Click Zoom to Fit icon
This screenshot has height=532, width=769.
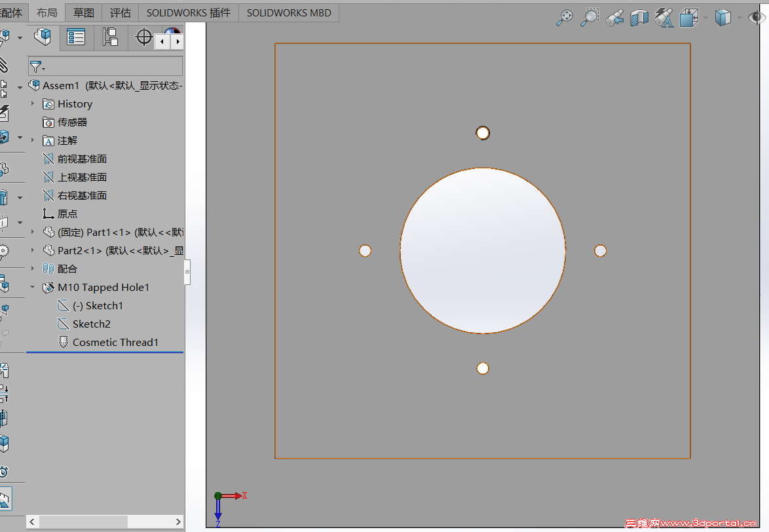[565, 18]
